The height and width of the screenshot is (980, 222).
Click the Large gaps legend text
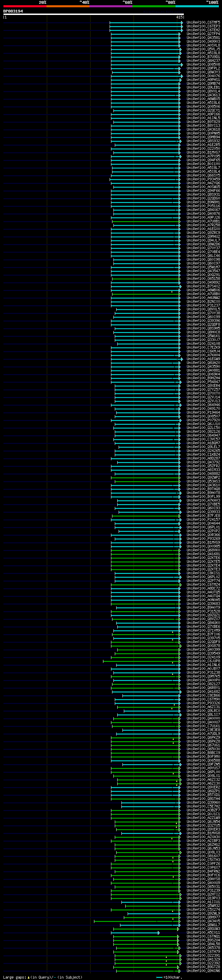click(15, 977)
